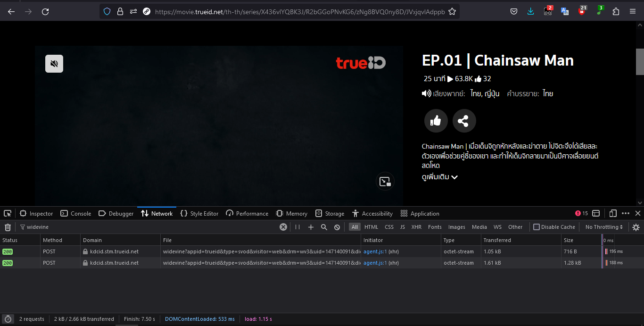Add a new network request
This screenshot has height=326, width=644.
311,227
